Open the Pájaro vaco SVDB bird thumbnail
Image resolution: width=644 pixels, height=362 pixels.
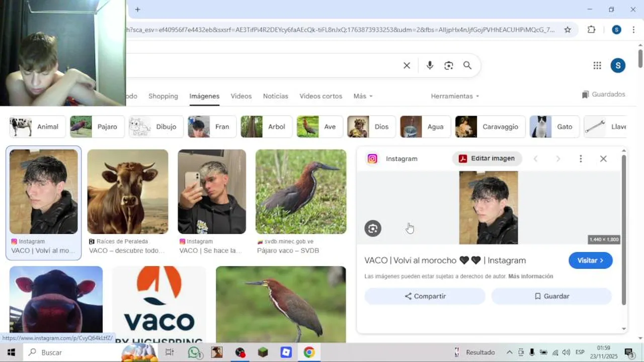pos(301,192)
